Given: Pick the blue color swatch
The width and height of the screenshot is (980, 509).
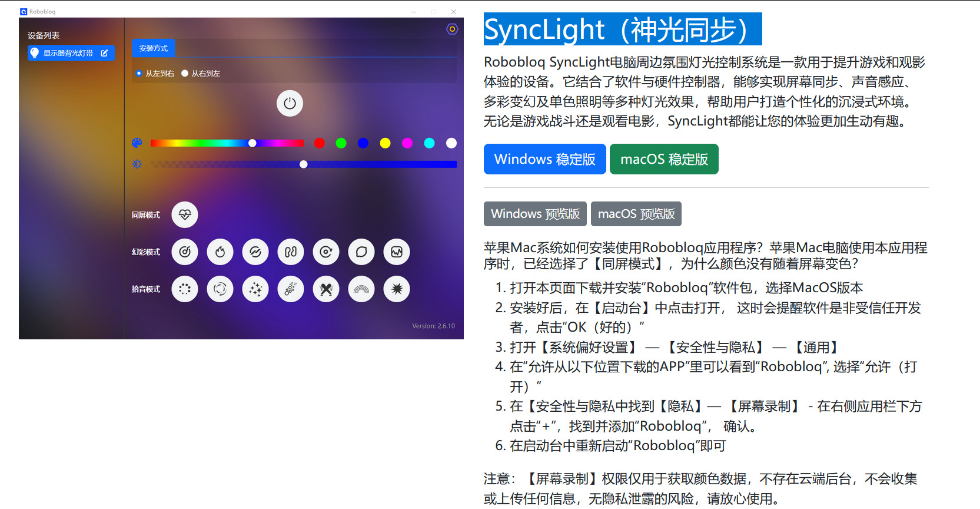Looking at the screenshot, I should pyautogui.click(x=363, y=143).
